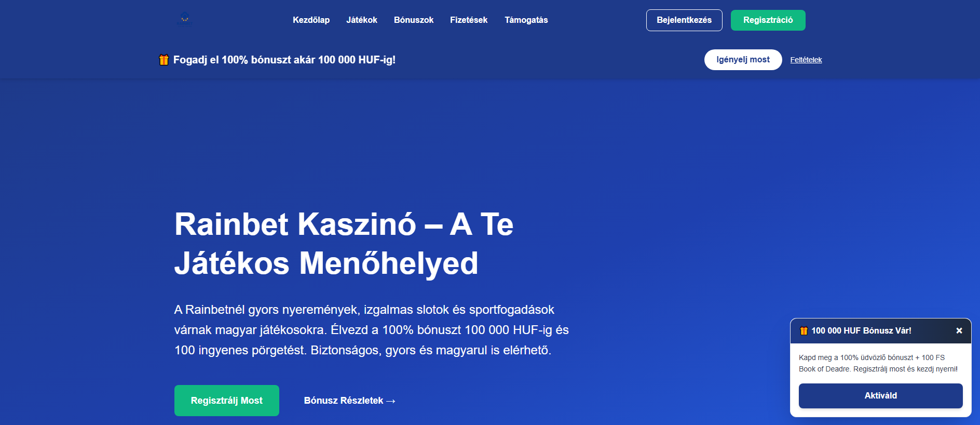
Task: Go to the Játékok page
Action: [x=362, y=20]
